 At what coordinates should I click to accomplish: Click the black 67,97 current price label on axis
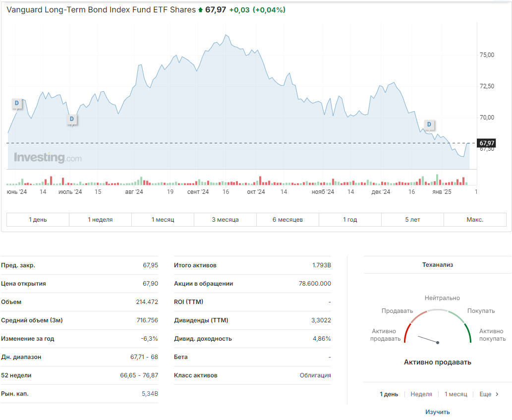tap(487, 143)
